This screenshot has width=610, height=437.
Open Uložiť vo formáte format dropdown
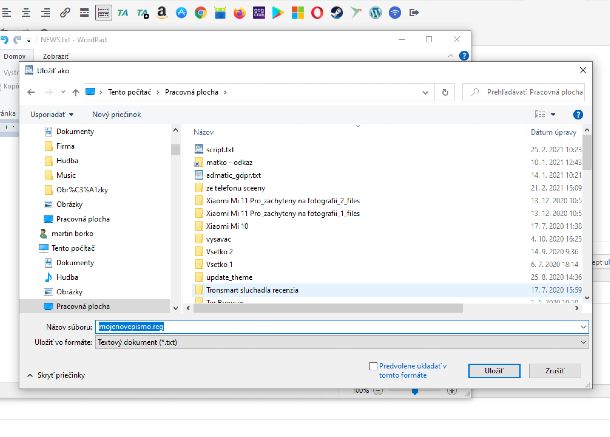[x=342, y=342]
